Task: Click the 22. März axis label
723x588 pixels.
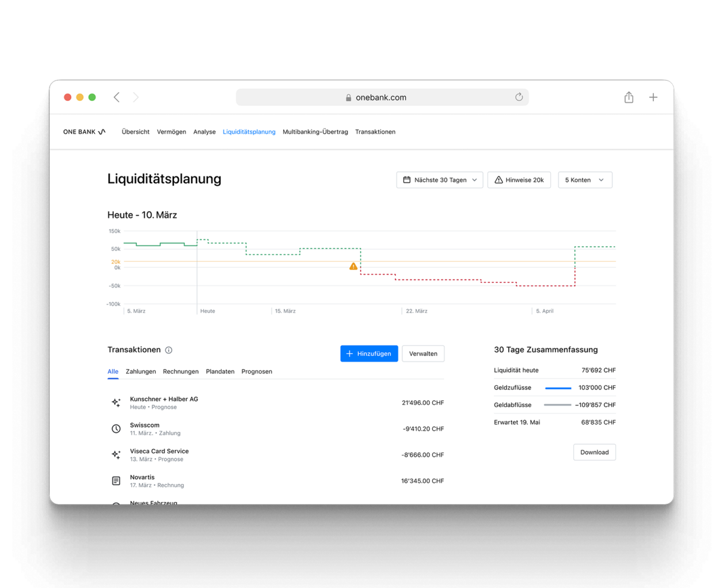Action: [417, 311]
